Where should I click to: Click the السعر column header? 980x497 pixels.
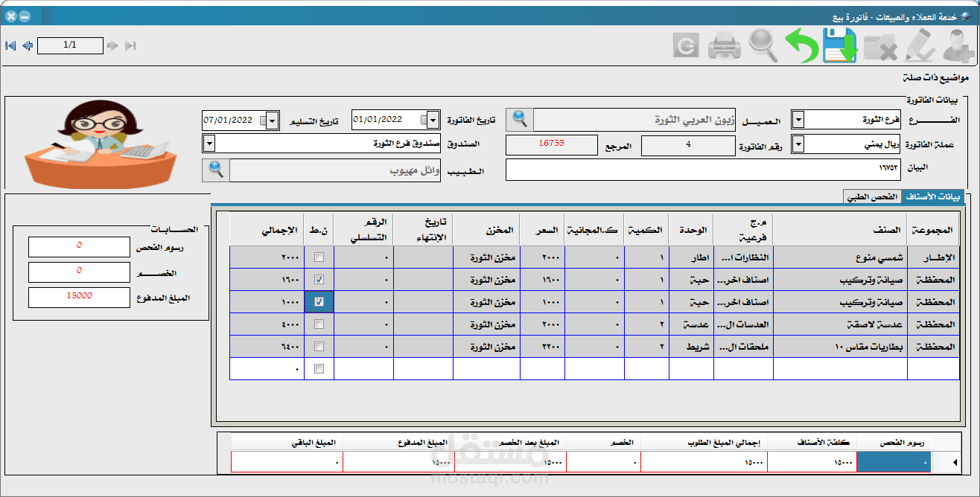click(542, 230)
